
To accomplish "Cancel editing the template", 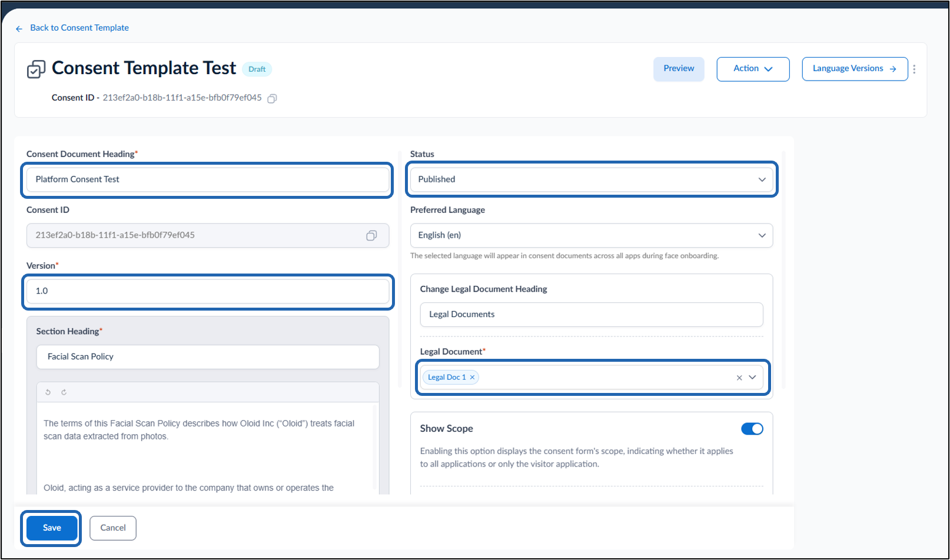I will click(x=113, y=528).
